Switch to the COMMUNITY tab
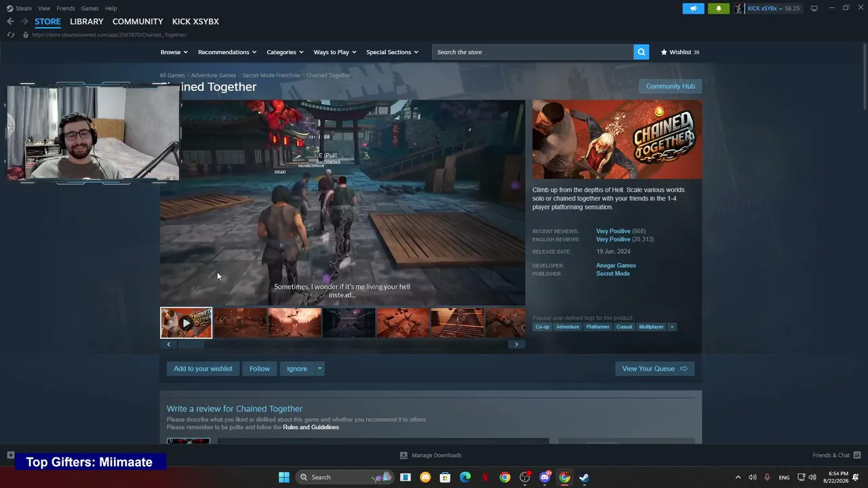The width and height of the screenshot is (868, 488). coord(138,22)
